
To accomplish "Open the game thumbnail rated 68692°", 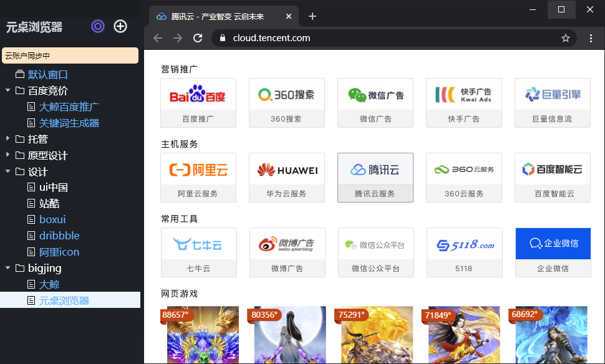I will tap(551, 335).
